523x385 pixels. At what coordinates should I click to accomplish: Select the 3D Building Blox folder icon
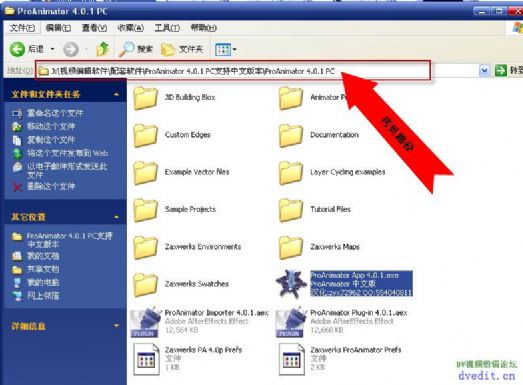point(145,98)
